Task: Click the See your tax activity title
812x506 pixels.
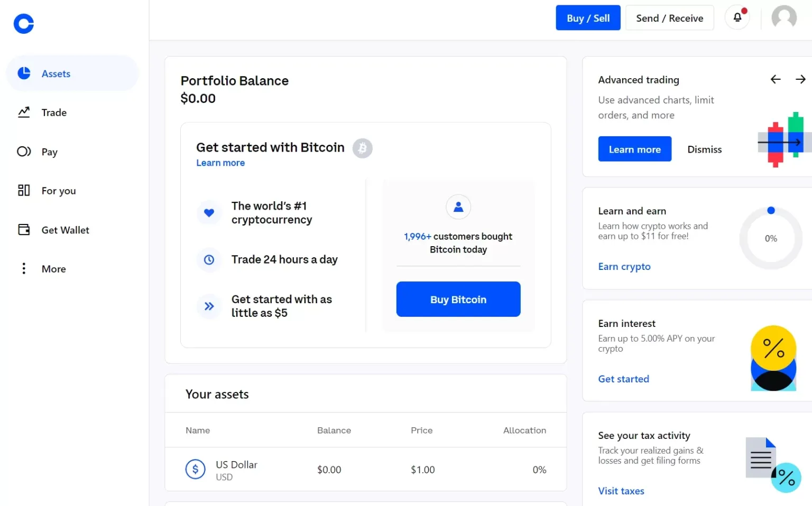Action: tap(644, 435)
